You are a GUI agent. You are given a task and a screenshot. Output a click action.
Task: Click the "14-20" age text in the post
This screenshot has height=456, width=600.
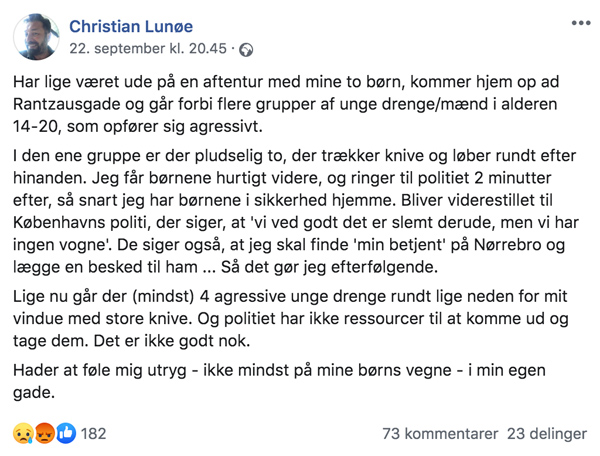point(35,127)
